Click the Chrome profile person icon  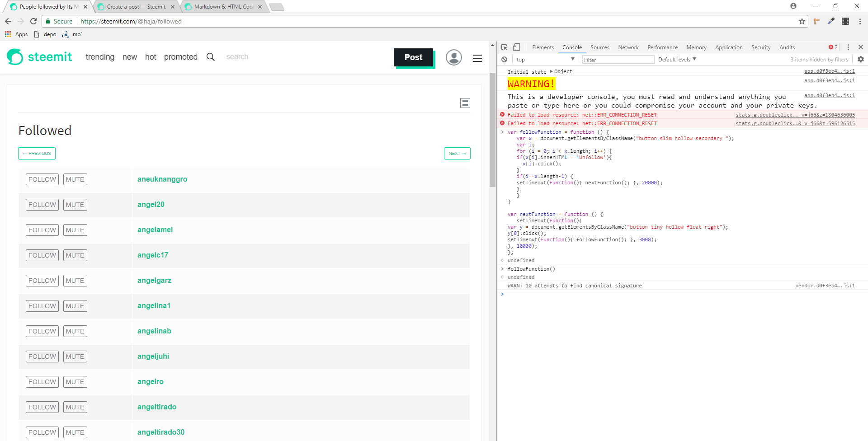click(793, 6)
